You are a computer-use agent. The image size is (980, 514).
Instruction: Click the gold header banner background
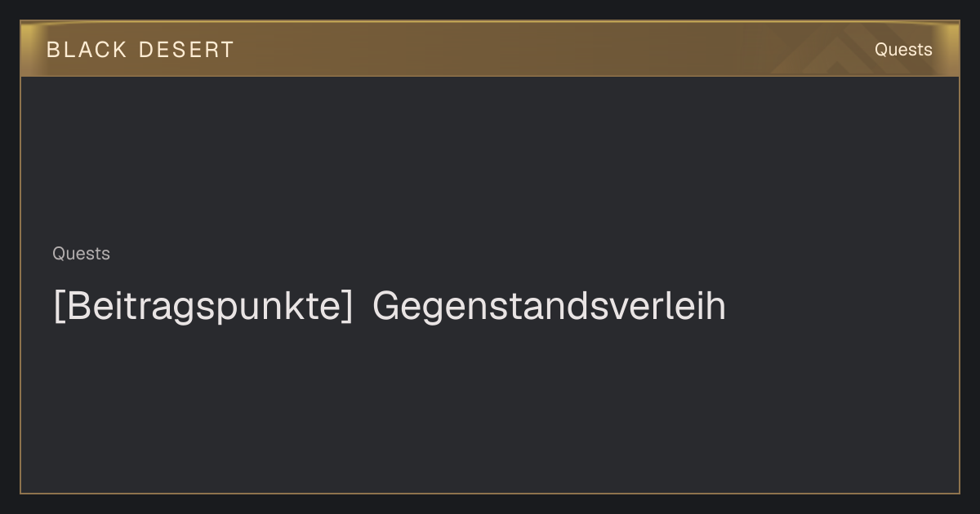[x=490, y=49]
